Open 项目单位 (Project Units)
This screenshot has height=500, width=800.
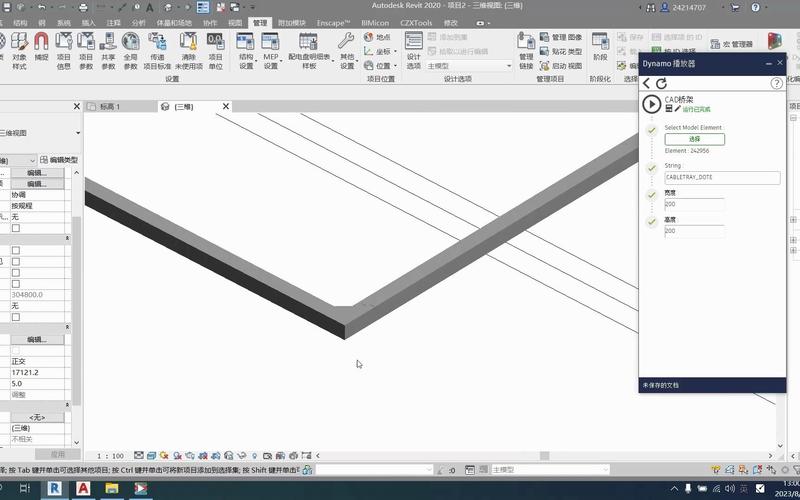[215, 51]
